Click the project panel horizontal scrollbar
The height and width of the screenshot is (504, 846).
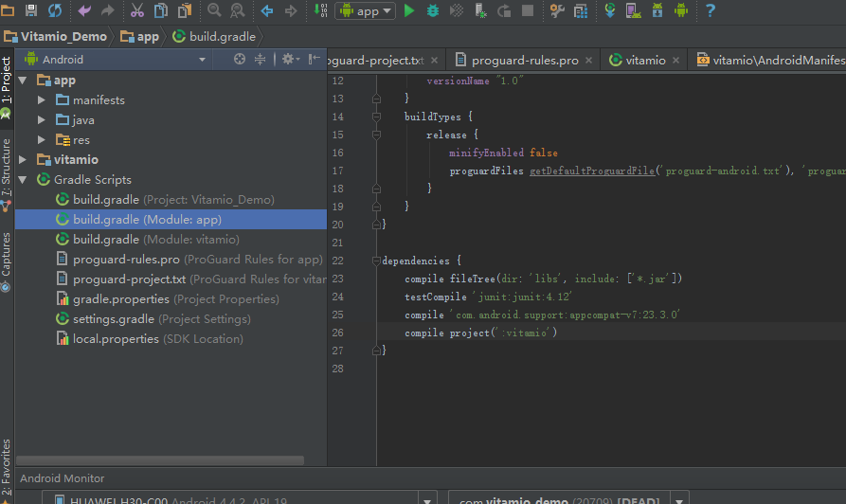160,460
